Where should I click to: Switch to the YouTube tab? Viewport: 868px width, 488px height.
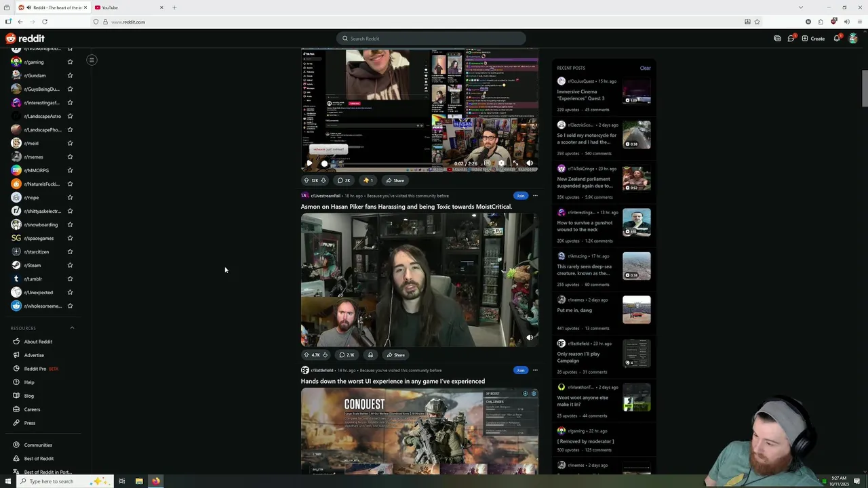click(129, 7)
